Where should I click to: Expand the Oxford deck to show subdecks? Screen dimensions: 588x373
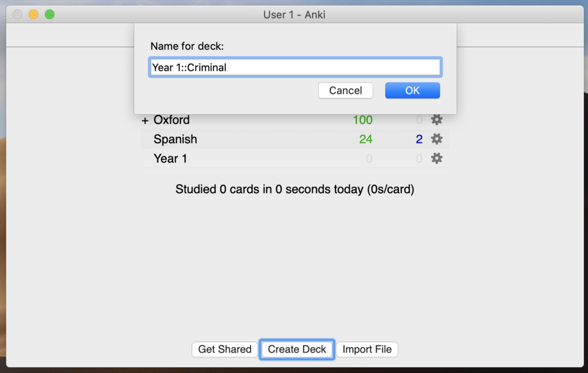click(145, 120)
